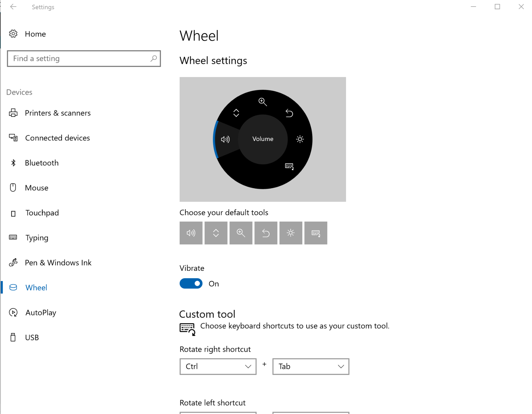Close the Settings window

click(521, 7)
